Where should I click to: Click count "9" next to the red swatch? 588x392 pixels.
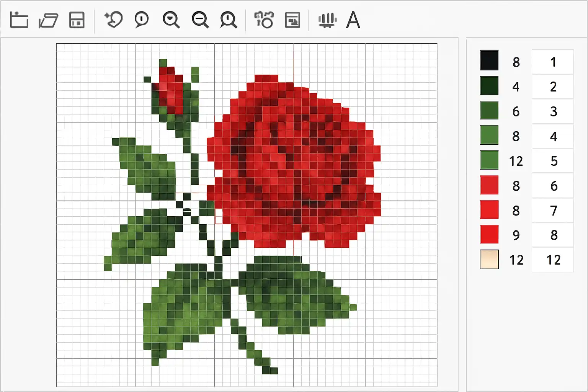(516, 235)
